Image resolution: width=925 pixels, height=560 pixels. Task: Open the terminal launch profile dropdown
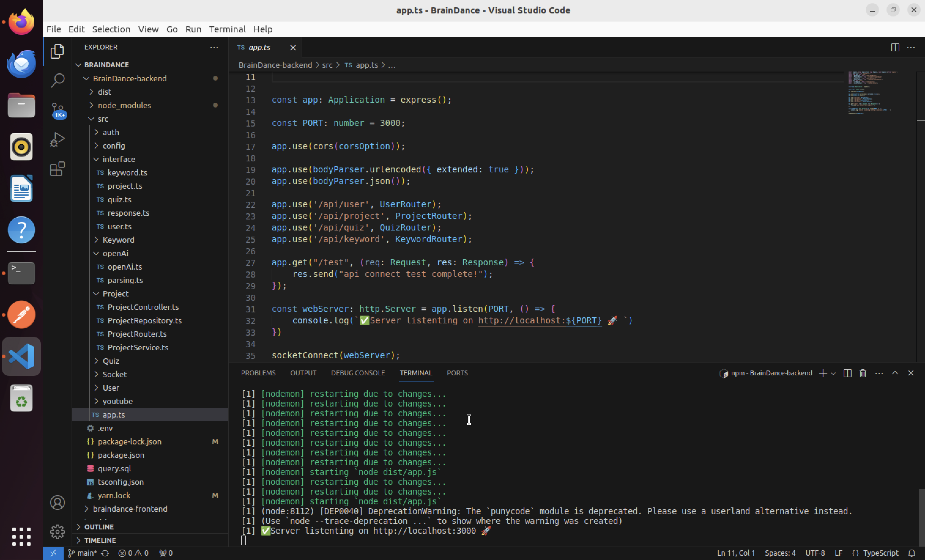click(833, 373)
